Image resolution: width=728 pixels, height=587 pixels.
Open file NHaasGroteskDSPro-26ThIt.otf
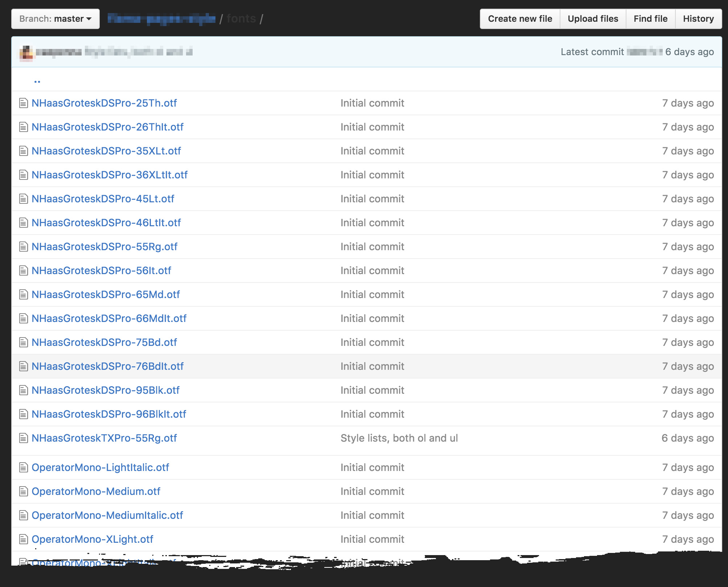[x=107, y=127]
